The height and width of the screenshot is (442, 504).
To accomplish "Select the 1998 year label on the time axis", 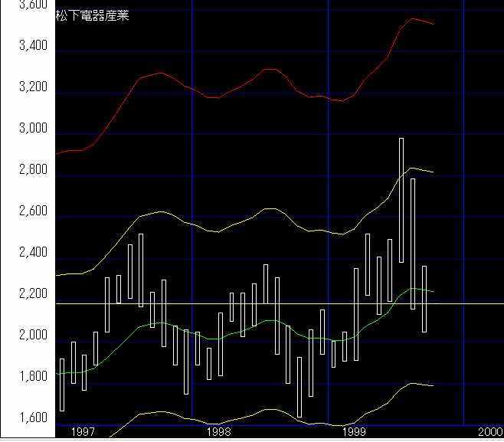I will point(218,433).
